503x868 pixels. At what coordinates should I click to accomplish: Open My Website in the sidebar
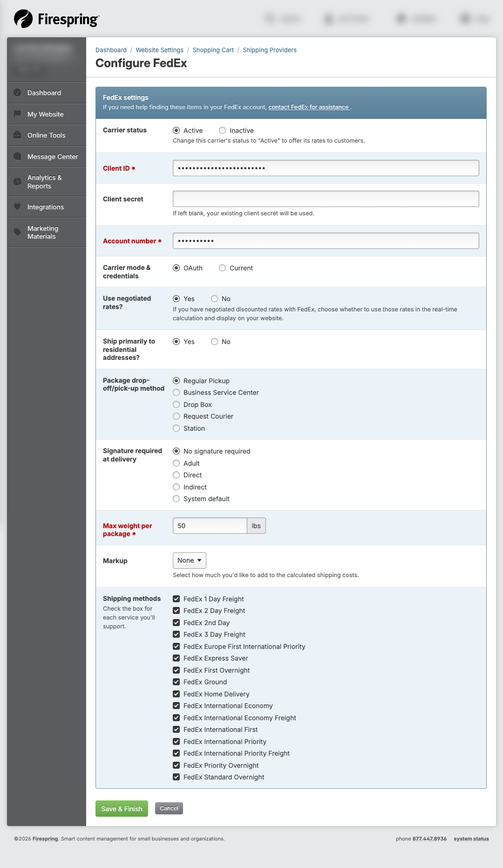pyautogui.click(x=47, y=114)
